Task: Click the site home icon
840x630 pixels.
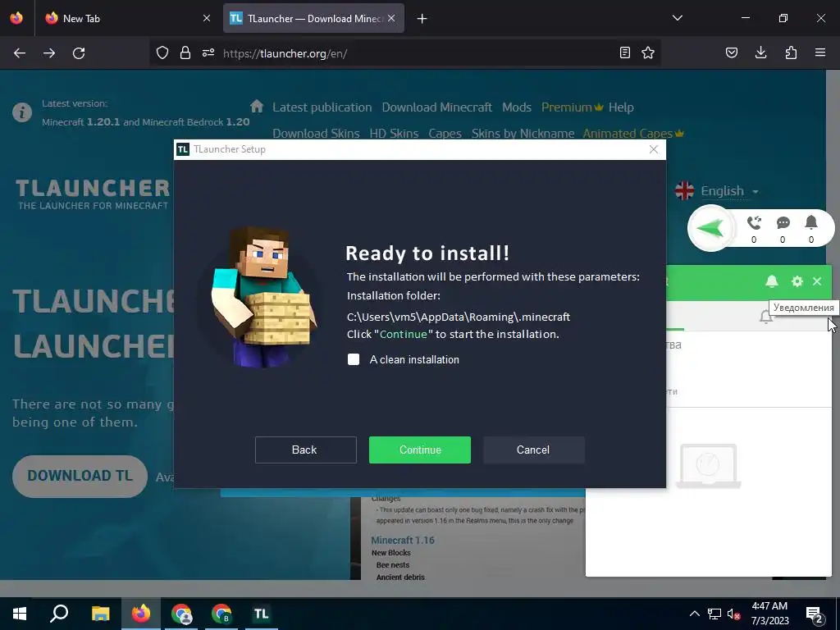Action: (x=257, y=106)
